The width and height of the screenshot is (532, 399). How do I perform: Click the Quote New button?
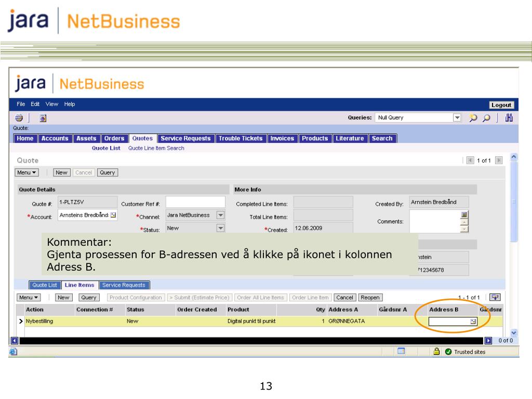pos(61,172)
